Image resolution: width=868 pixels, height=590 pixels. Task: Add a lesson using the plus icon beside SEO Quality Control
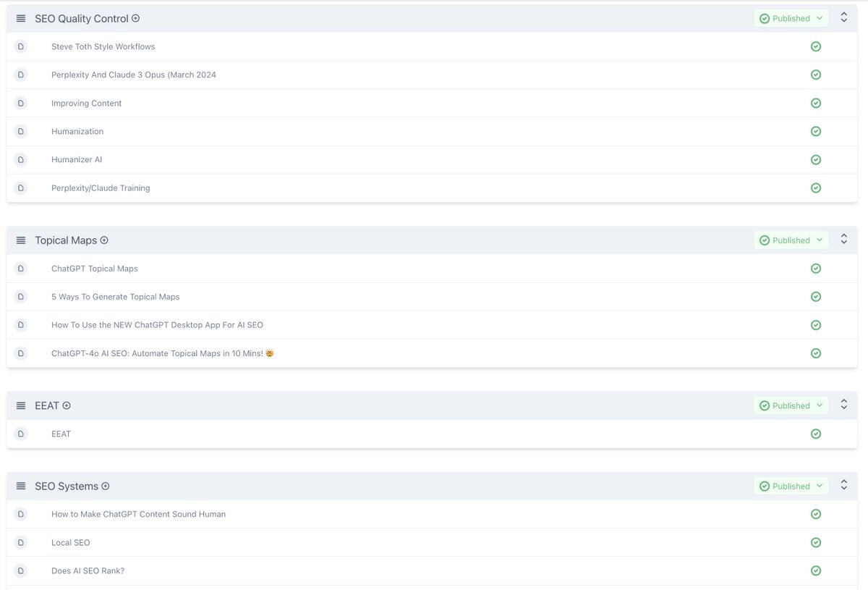coord(135,18)
